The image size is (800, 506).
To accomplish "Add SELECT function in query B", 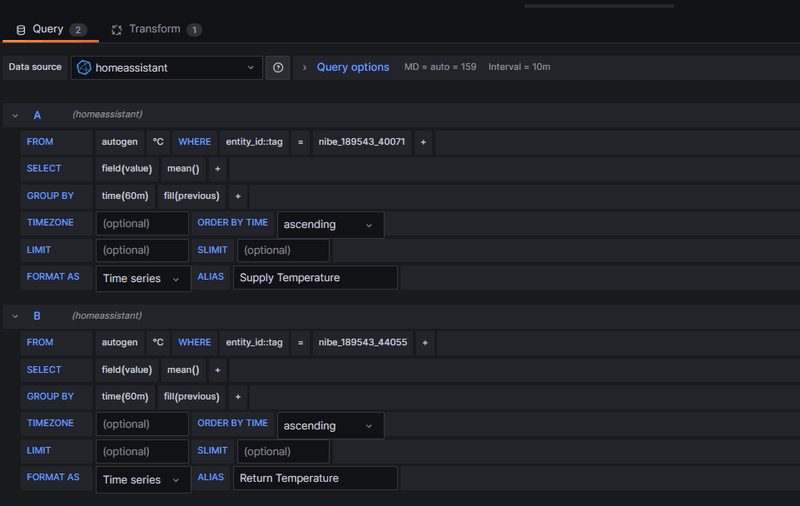I will (x=217, y=370).
